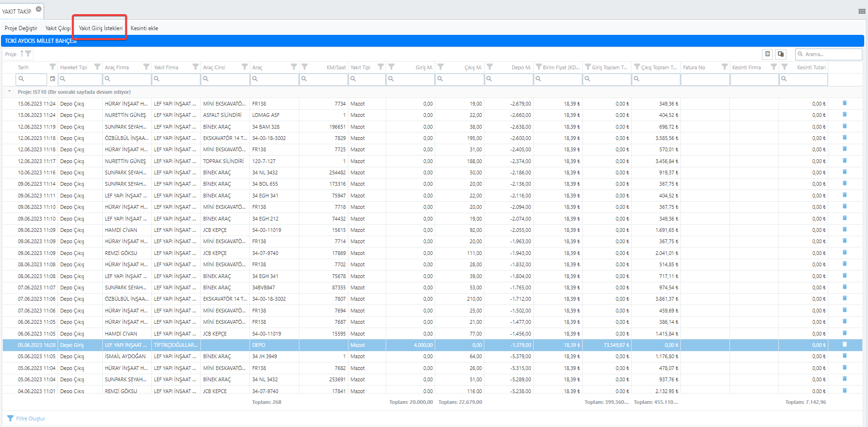The image size is (868, 427).
Task: Collapse the Proje: IST10 group
Action: click(9, 92)
